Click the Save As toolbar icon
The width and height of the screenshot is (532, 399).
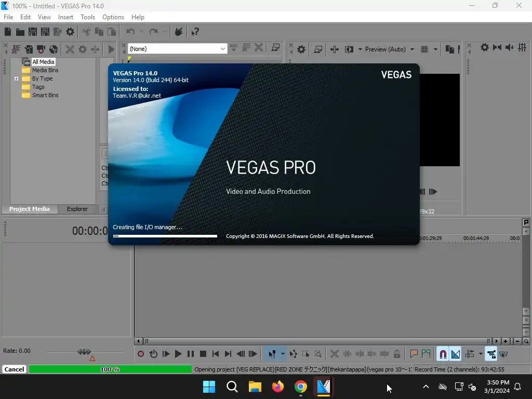[45, 32]
